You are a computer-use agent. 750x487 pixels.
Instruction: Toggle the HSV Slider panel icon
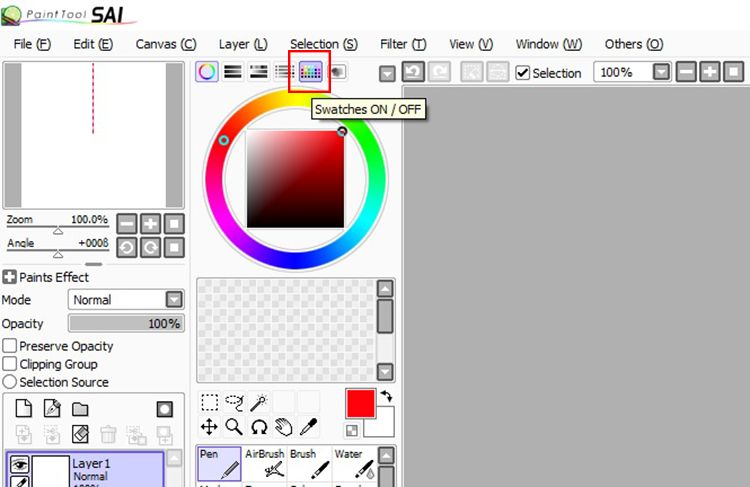(259, 72)
